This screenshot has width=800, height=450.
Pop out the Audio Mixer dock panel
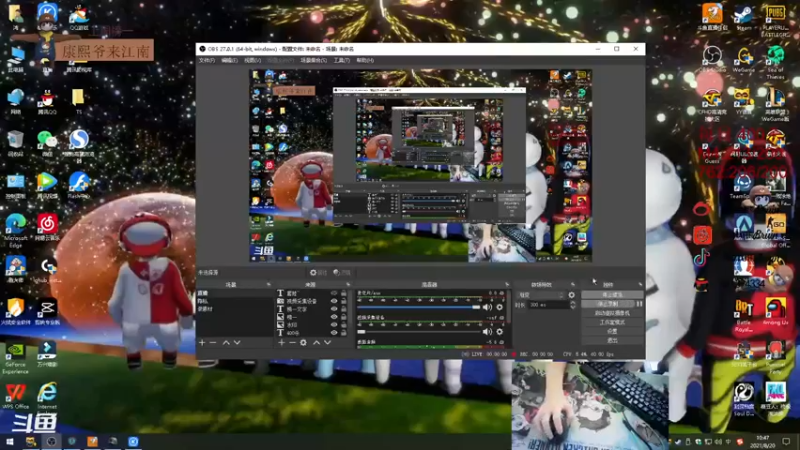coord(507,284)
